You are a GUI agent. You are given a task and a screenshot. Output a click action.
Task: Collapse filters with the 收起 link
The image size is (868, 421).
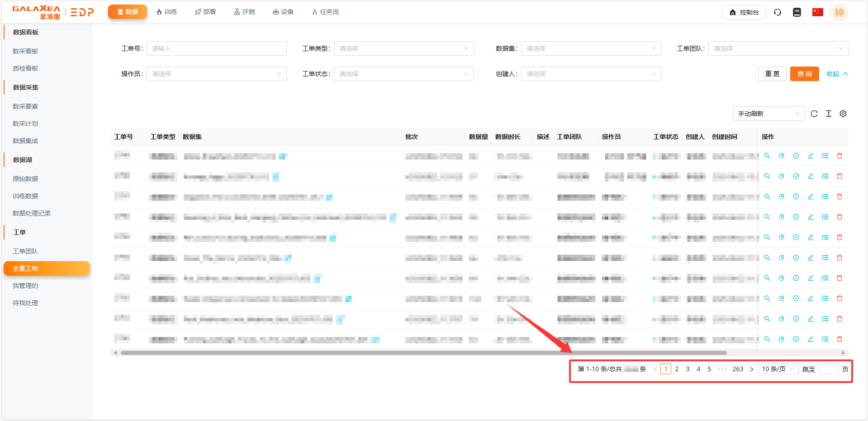[837, 74]
